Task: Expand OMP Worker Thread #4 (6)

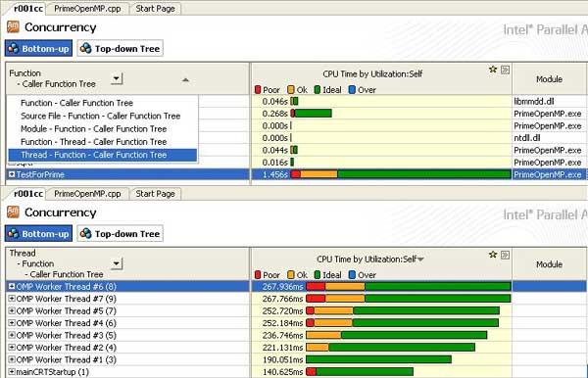Action: coord(12,322)
